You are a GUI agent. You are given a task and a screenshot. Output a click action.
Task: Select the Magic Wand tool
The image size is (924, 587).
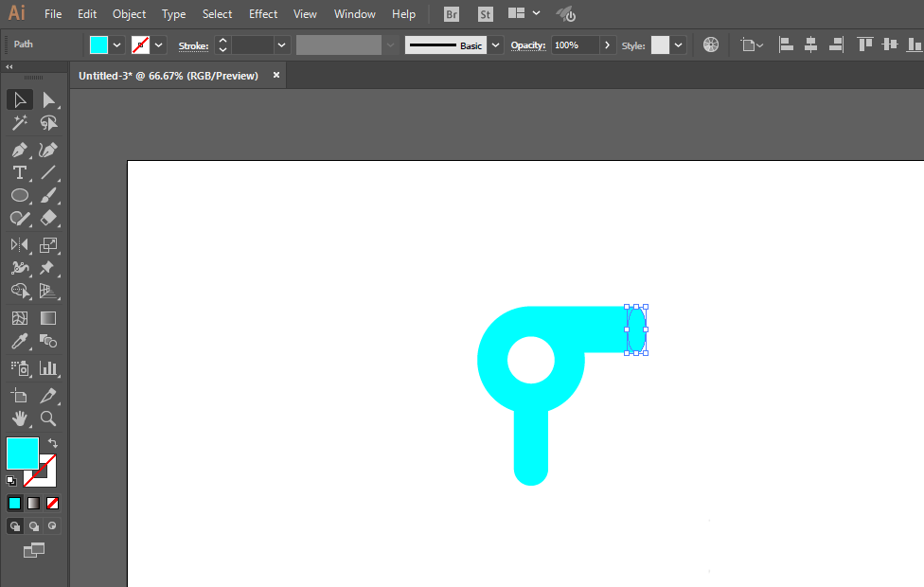click(x=19, y=123)
